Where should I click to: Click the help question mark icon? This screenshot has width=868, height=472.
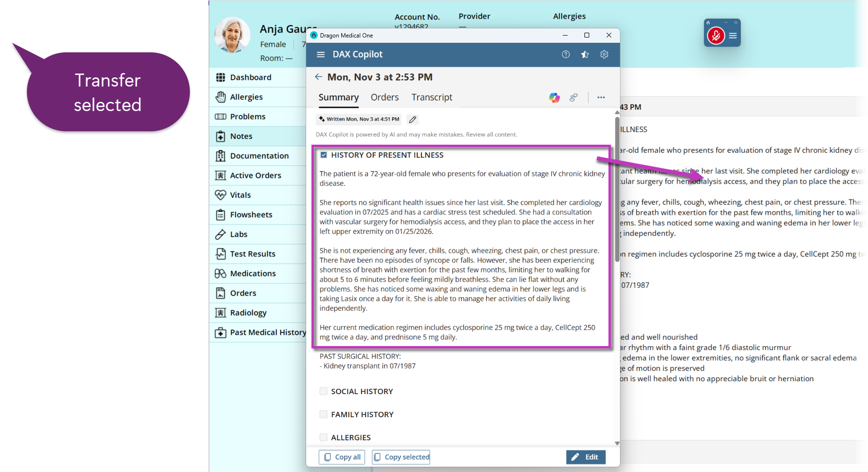click(x=566, y=54)
